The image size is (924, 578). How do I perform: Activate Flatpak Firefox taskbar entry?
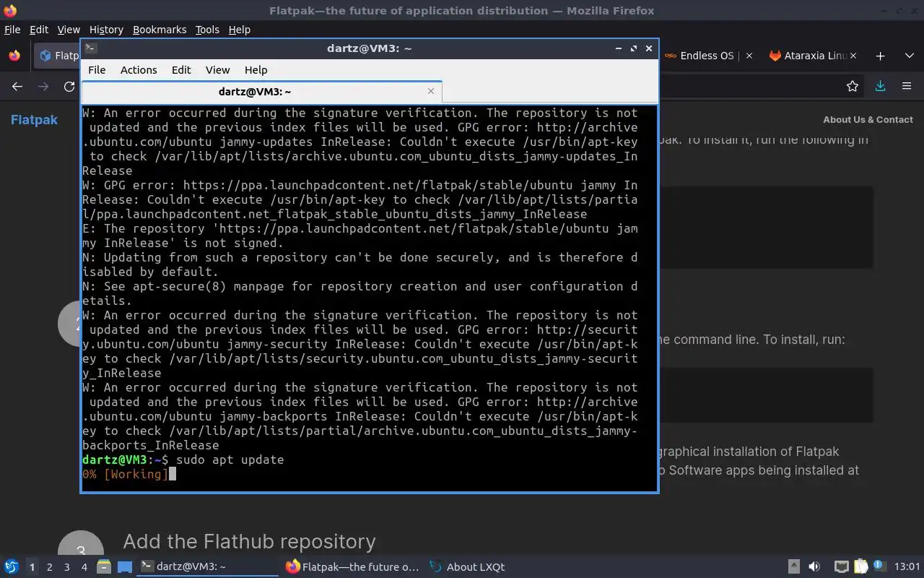coord(353,567)
